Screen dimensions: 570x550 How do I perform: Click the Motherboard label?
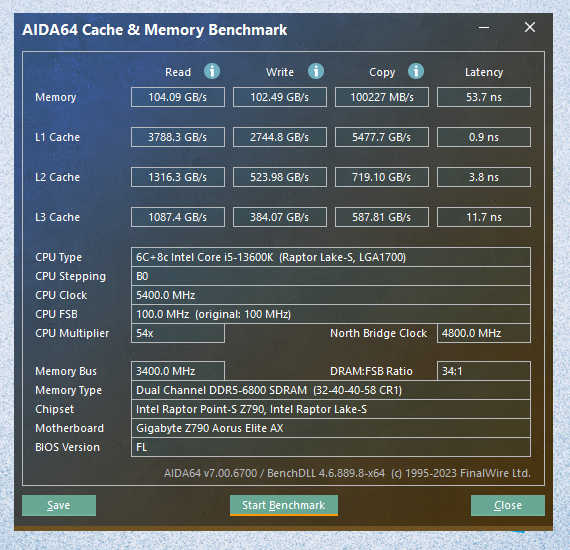(x=69, y=428)
